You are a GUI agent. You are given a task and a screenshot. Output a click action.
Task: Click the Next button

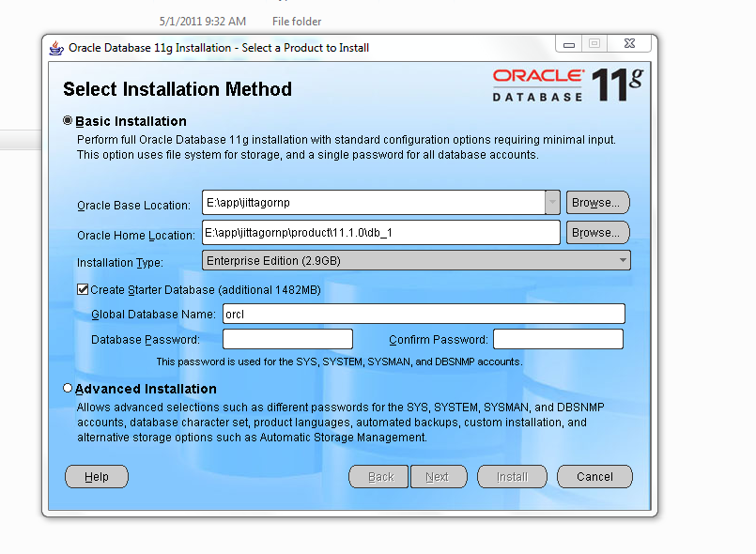439,476
